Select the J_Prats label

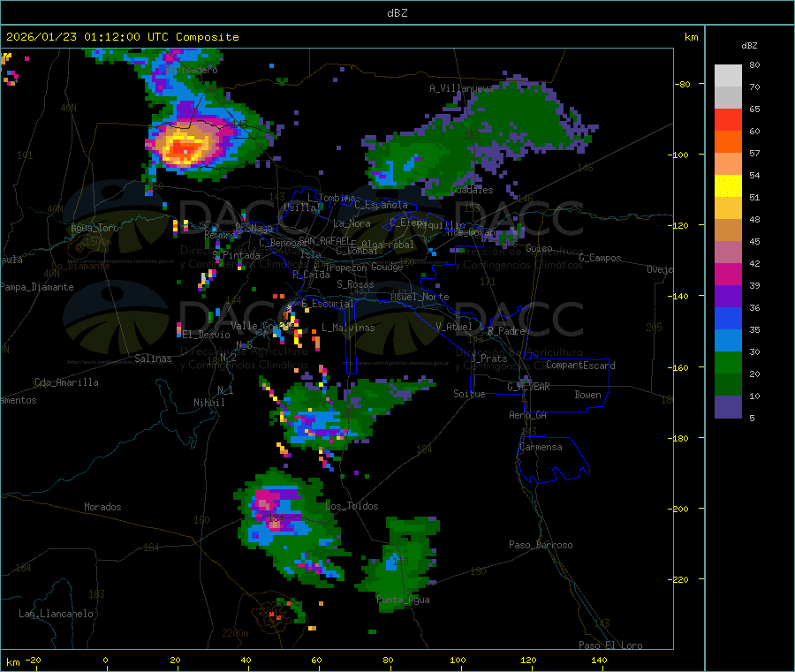(488, 359)
